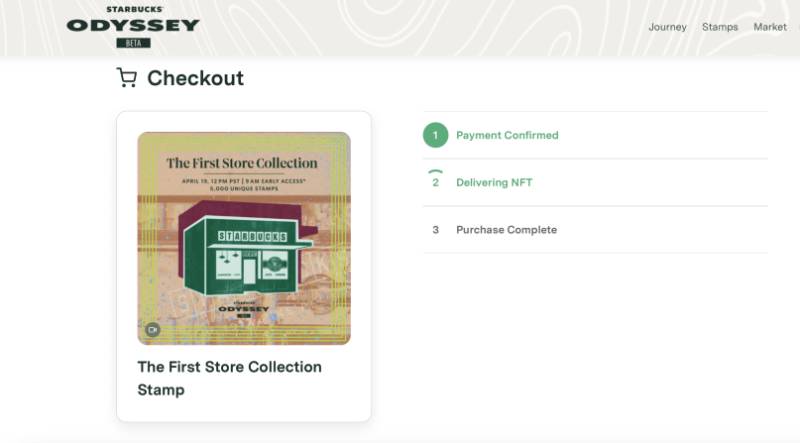Viewport: 800px width, 443px height.
Task: Click the Starbucks Odyssey logo
Action: tap(133, 26)
